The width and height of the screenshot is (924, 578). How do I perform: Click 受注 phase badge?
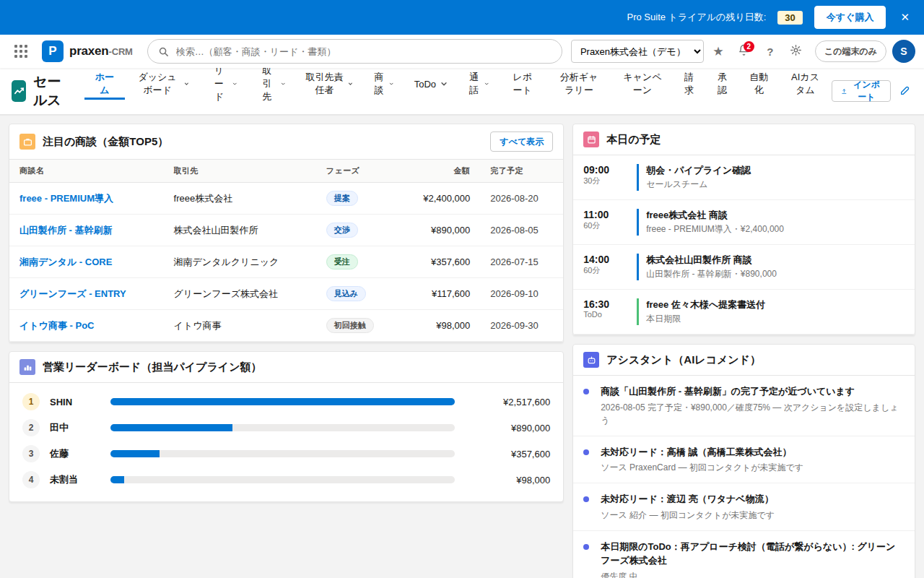pyautogui.click(x=342, y=262)
